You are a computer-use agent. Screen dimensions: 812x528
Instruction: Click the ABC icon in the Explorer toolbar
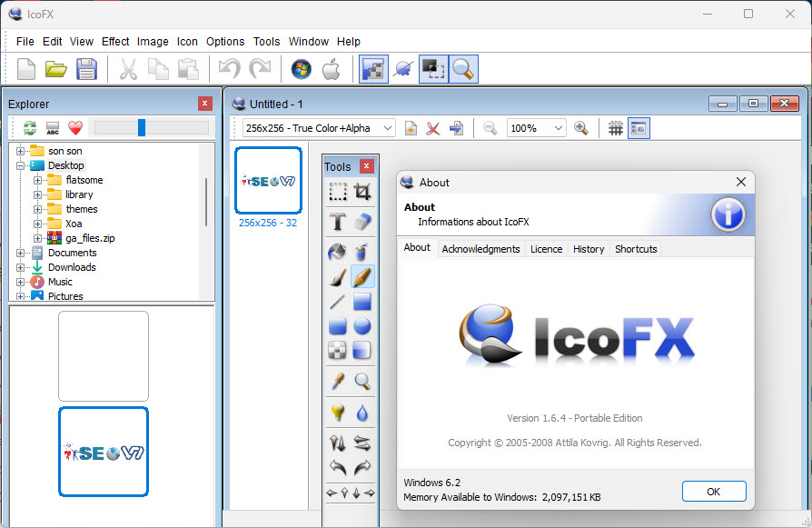click(x=53, y=127)
